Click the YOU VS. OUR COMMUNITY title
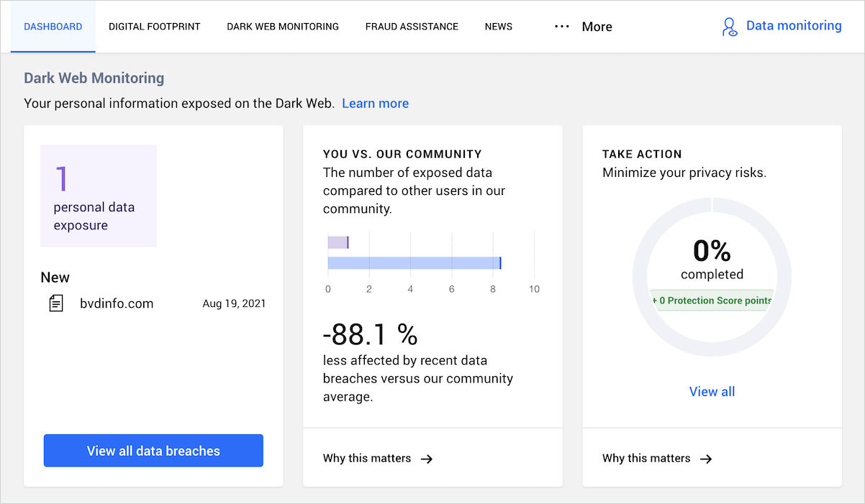Screen dimensions: 865x504 coord(402,154)
